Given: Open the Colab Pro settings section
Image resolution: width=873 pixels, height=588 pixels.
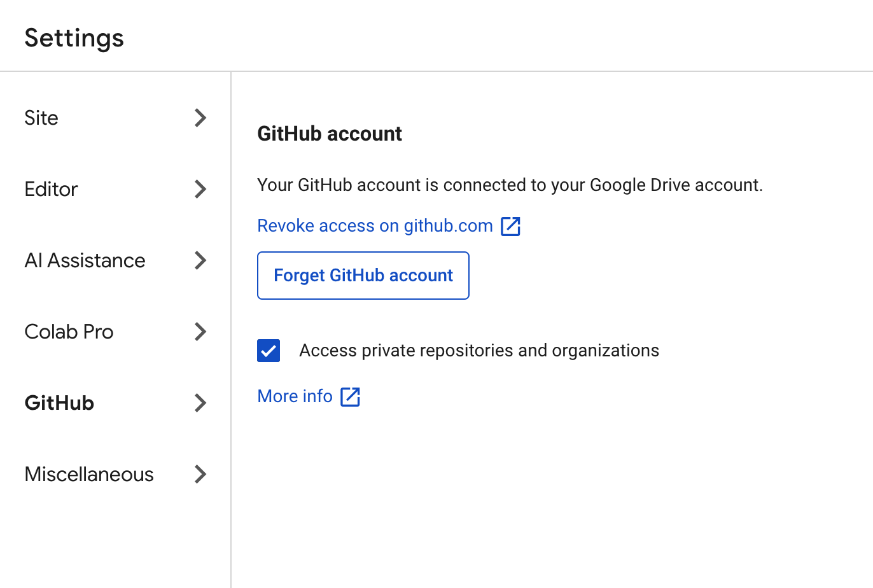Looking at the screenshot, I should (x=115, y=332).
